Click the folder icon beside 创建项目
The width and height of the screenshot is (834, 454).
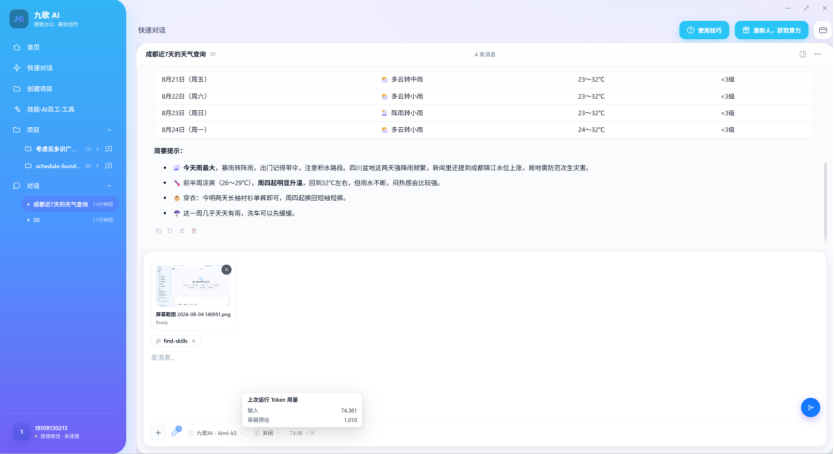click(x=17, y=89)
